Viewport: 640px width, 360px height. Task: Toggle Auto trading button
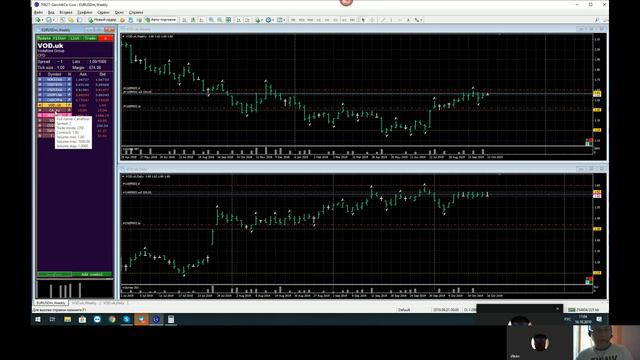[x=160, y=20]
